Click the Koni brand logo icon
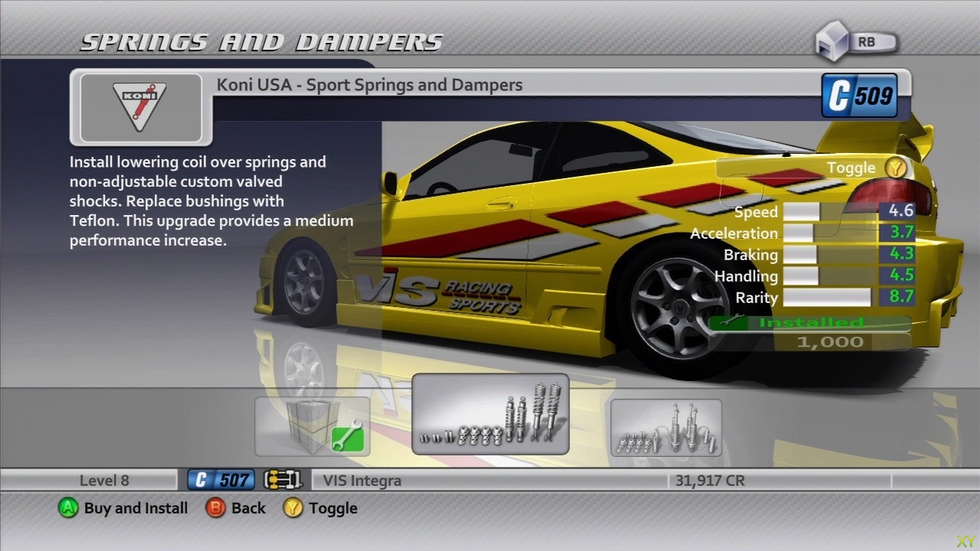Image resolution: width=980 pixels, height=551 pixels. click(139, 108)
